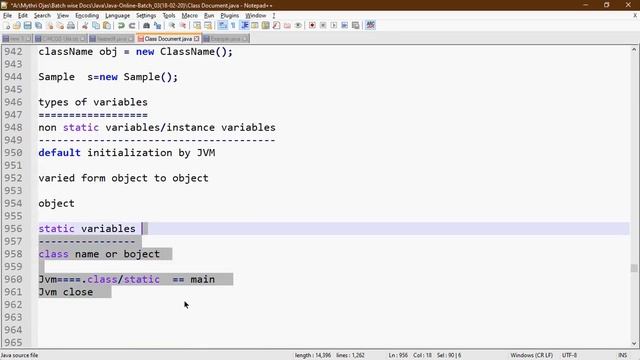
Task: Click the vertical scrollbar up arrow
Action: (x=634, y=50)
